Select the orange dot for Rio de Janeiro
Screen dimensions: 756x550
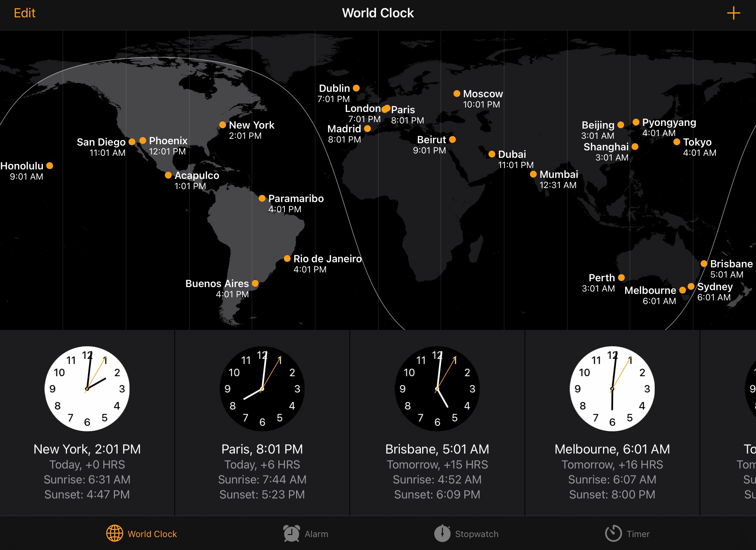tap(287, 259)
